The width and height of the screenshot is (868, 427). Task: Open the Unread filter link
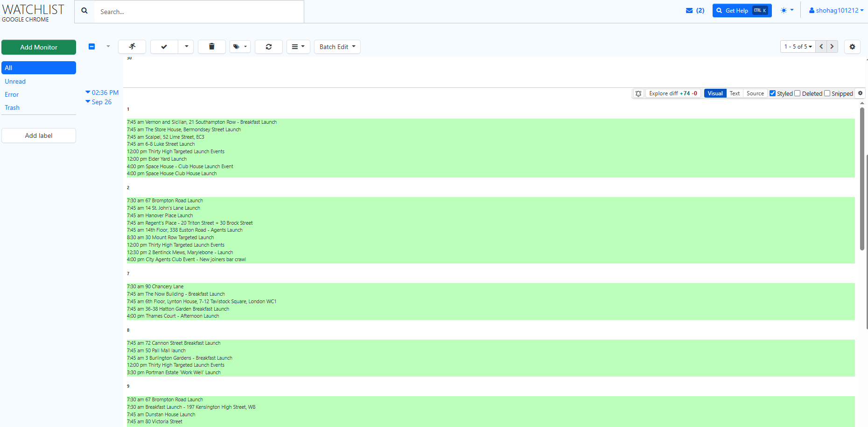[15, 81]
